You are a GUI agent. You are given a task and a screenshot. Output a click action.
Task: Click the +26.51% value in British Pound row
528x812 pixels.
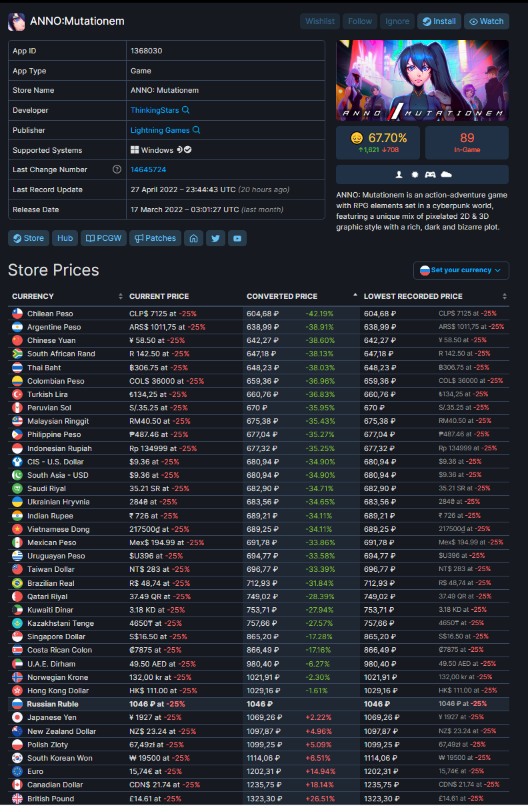pos(320,799)
